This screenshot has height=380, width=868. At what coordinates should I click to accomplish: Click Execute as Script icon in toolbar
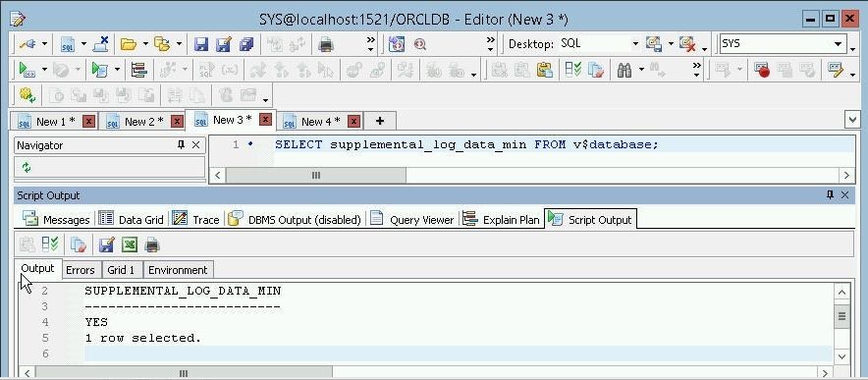pos(99,70)
